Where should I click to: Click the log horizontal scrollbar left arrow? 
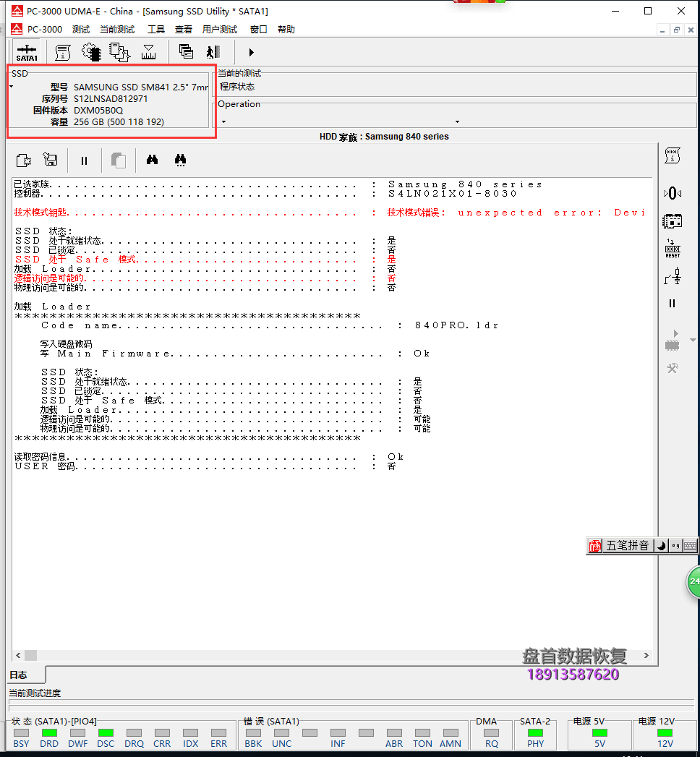click(x=18, y=655)
